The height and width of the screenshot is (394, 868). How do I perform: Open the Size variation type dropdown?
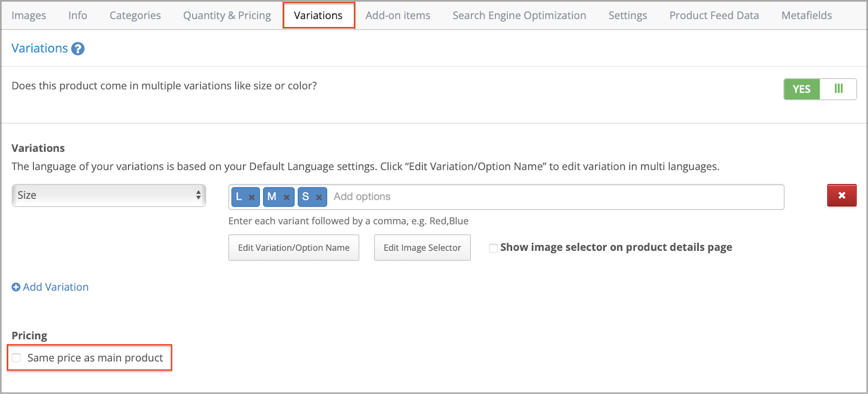click(x=109, y=195)
